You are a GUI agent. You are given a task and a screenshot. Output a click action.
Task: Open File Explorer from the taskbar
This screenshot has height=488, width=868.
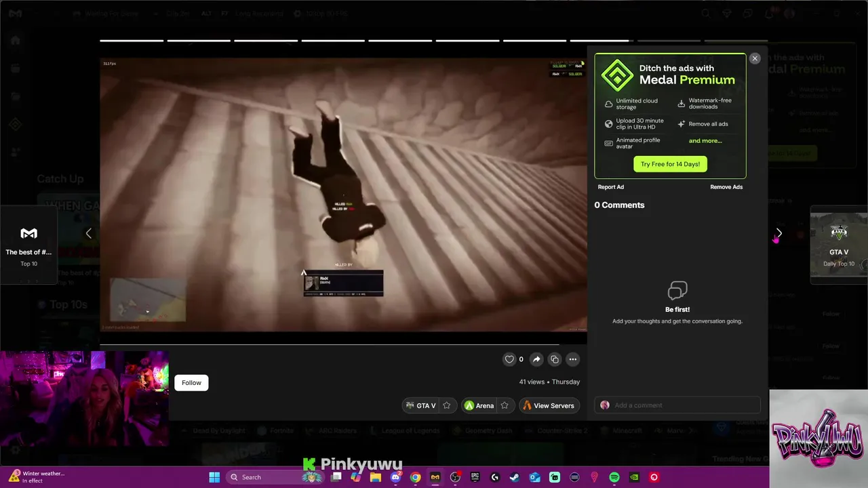click(376, 477)
